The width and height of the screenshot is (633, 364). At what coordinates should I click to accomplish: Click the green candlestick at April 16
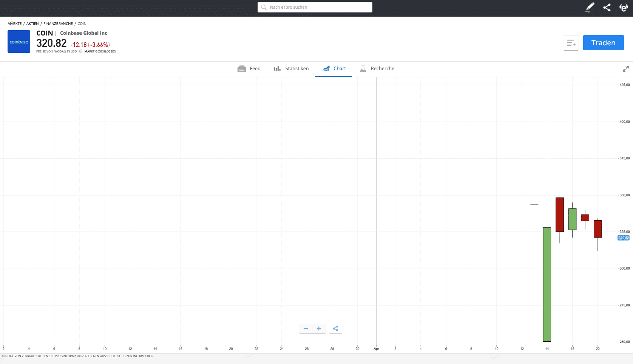click(573, 219)
